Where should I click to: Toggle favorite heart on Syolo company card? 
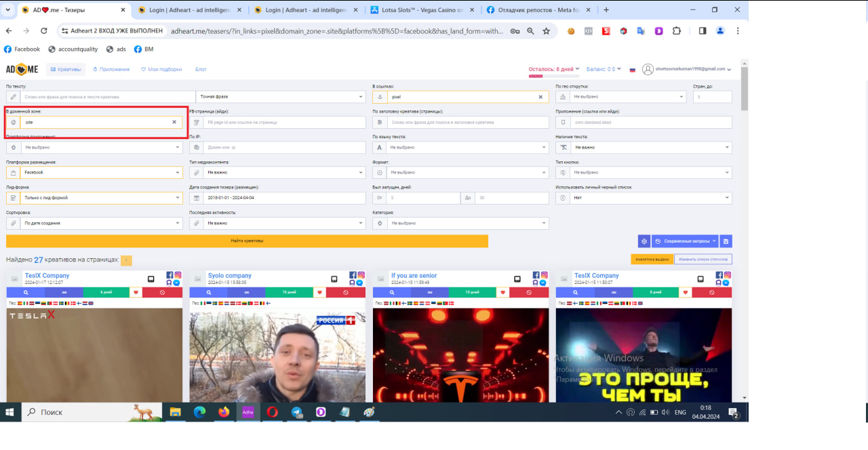coord(319,293)
